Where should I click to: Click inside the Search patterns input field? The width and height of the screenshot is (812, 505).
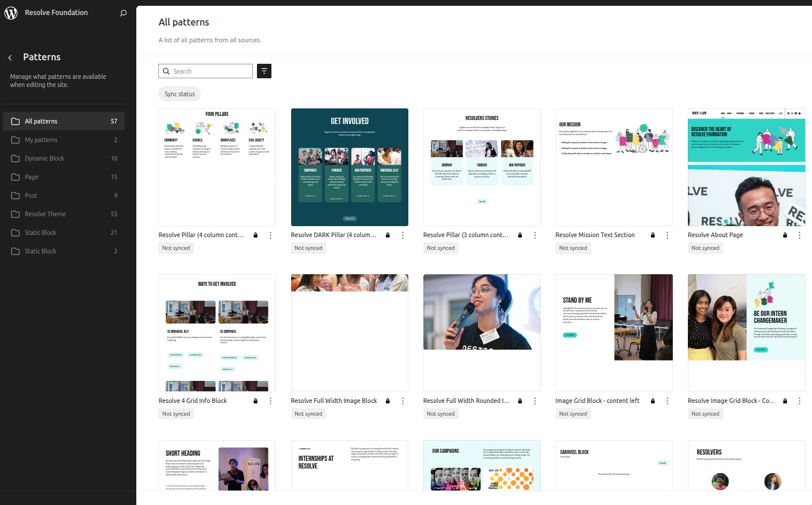[209, 71]
